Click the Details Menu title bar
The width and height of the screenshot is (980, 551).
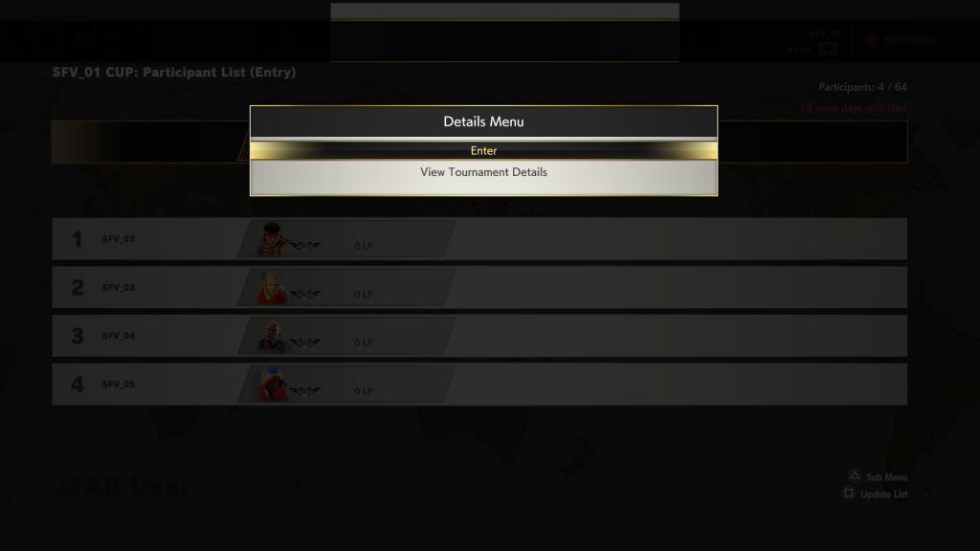tap(483, 121)
